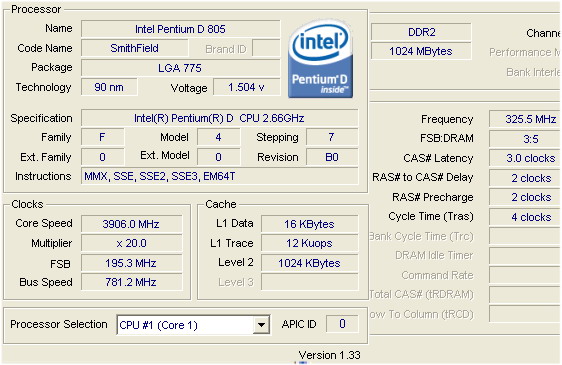
Task: Click the Version 1.33 label
Action: click(x=329, y=355)
